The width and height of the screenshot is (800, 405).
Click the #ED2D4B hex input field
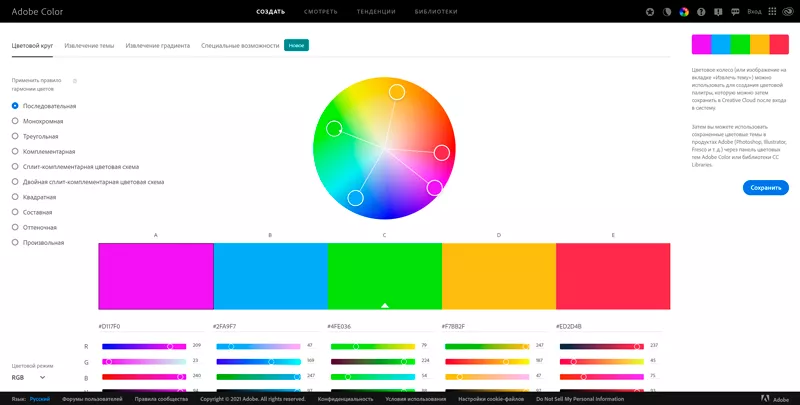click(x=609, y=326)
